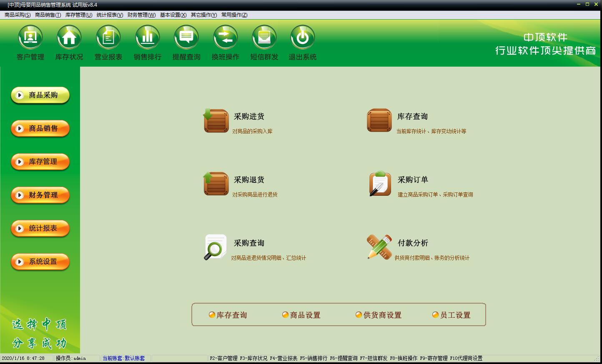Image resolution: width=602 pixels, height=364 pixels.
Task: Click 当前账套:默认账套 in status bar
Action: 123,358
